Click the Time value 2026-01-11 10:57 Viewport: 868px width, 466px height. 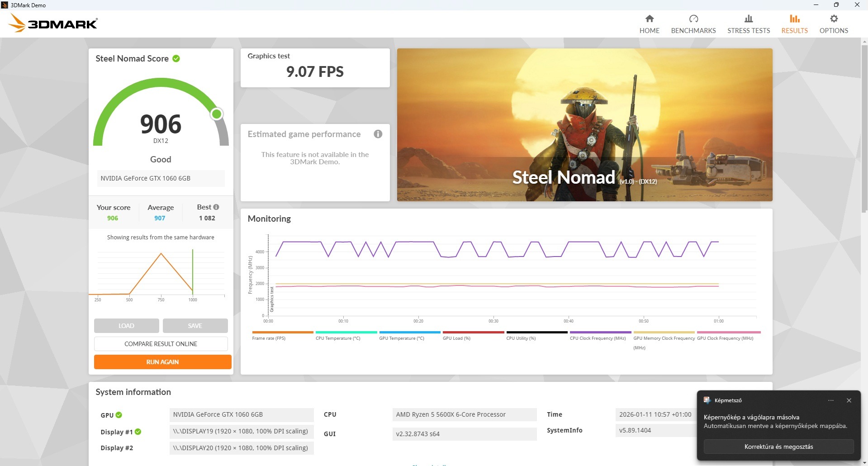pyautogui.click(x=655, y=414)
